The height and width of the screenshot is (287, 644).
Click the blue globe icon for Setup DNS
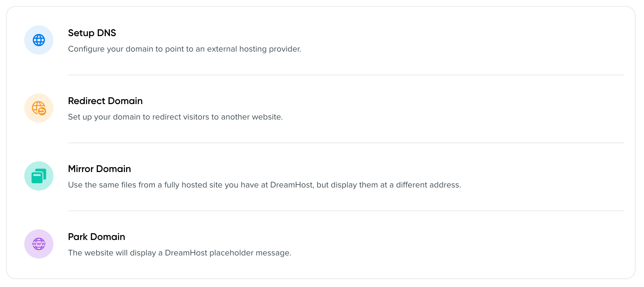click(39, 40)
